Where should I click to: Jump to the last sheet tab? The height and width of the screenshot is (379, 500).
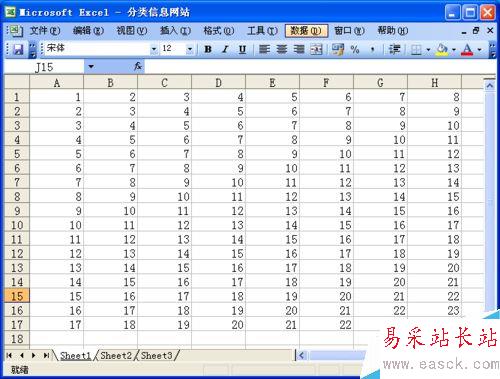(x=46, y=356)
